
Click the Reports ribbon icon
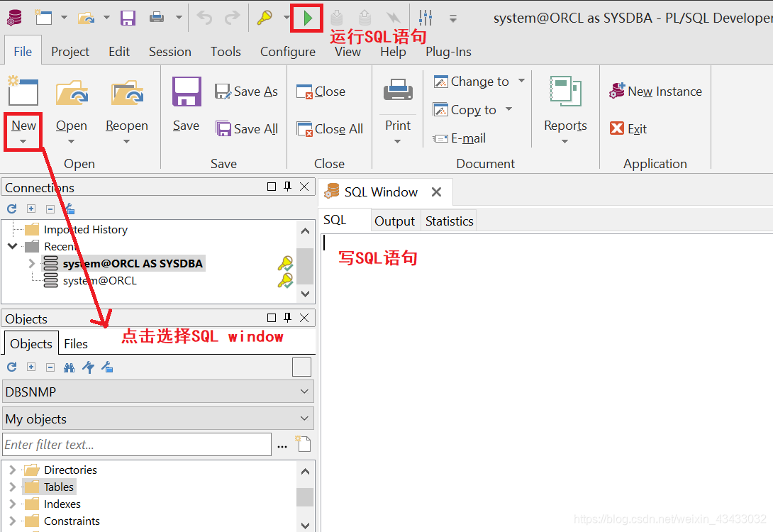point(565,92)
